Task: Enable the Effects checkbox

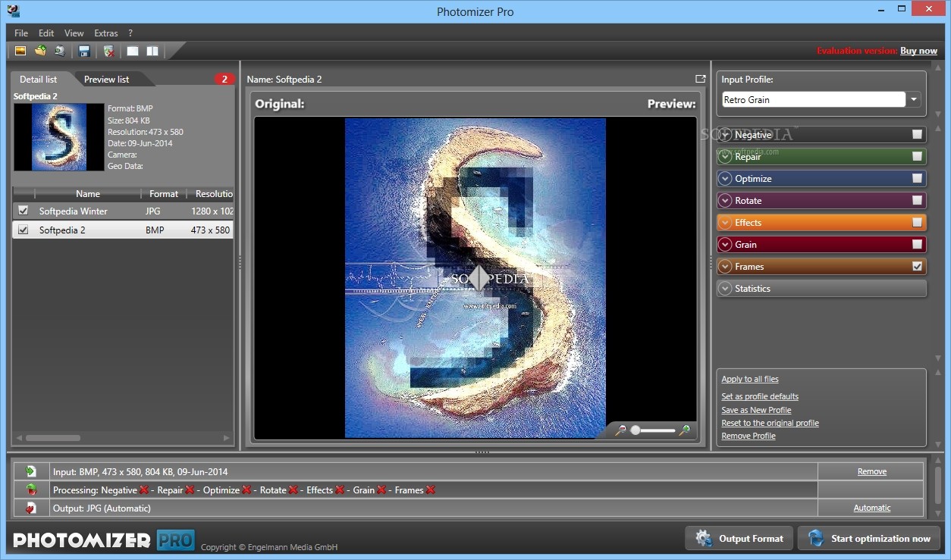Action: [918, 223]
